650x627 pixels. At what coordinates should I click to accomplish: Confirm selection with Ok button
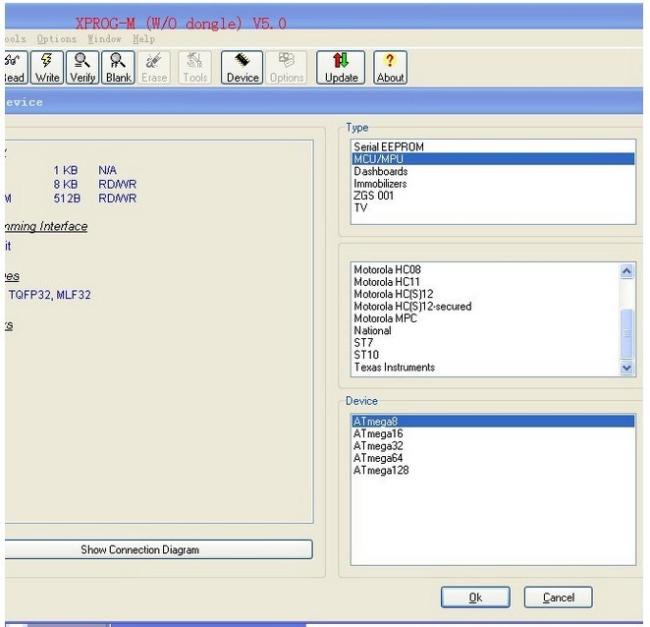click(x=476, y=598)
